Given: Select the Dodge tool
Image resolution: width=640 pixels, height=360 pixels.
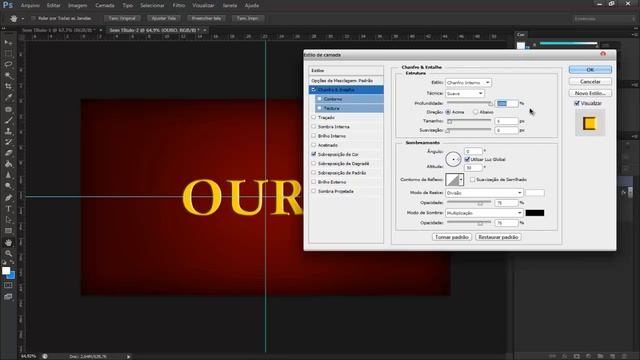Looking at the screenshot, I should [8, 186].
